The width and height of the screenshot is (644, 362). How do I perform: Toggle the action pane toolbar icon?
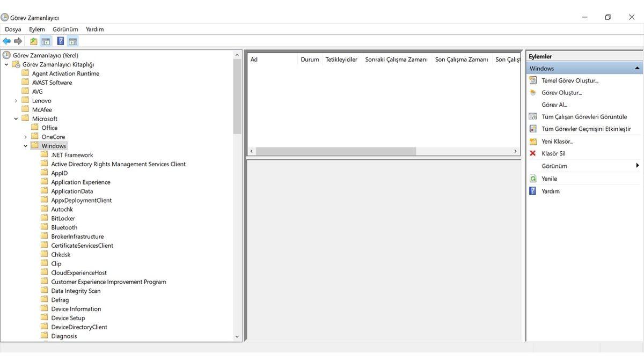[x=73, y=41]
